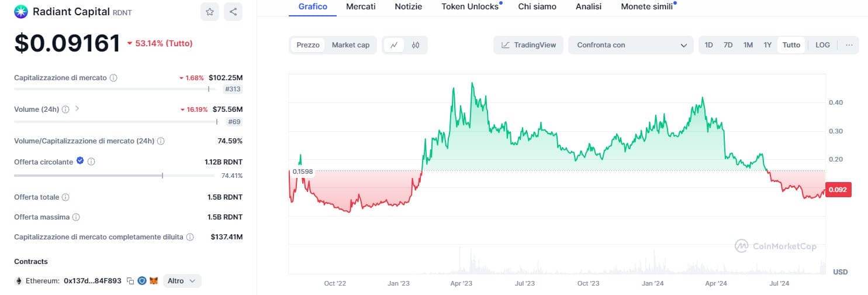Switch the chart to Market cap
The width and height of the screenshot is (868, 295).
351,45
